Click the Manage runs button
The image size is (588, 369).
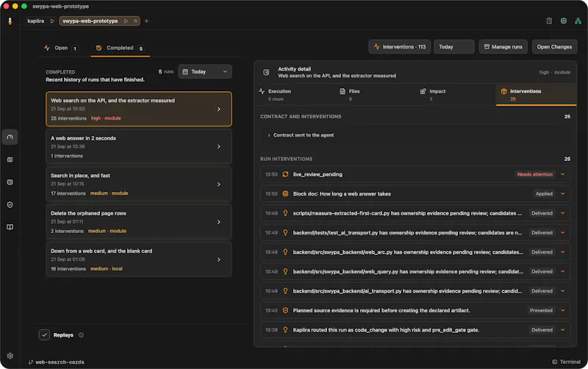pyautogui.click(x=503, y=47)
